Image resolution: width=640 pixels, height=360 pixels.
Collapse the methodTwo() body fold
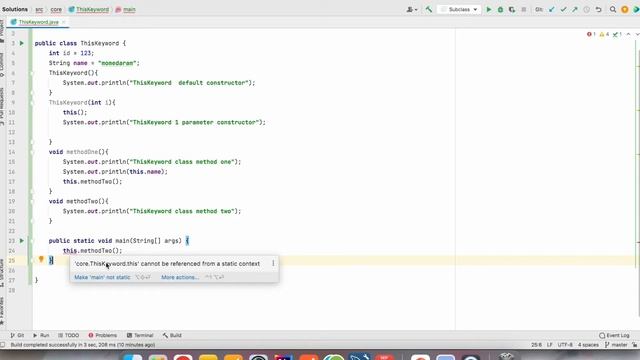point(32,201)
